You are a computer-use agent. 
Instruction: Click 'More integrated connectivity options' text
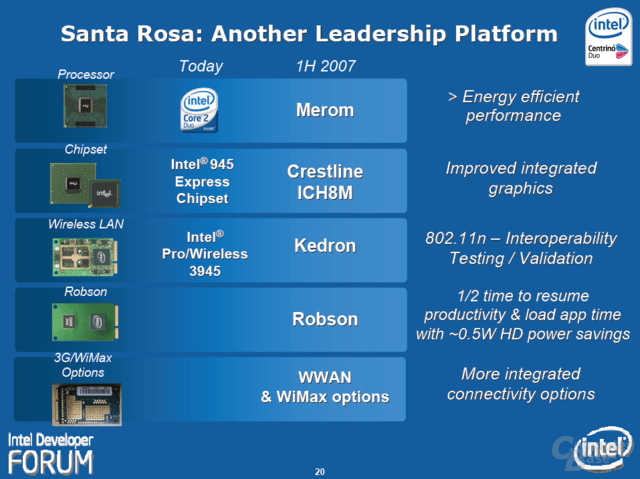[x=521, y=384]
